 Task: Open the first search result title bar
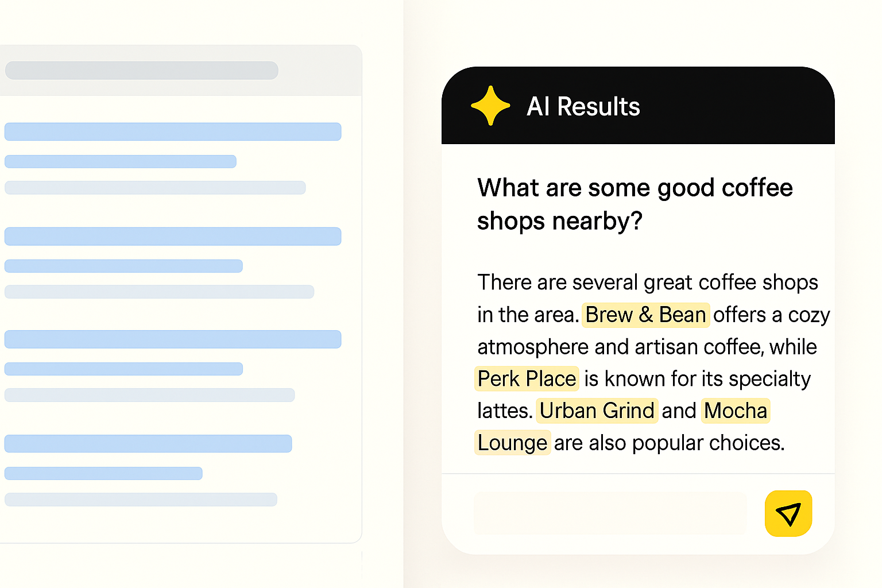[x=173, y=131]
